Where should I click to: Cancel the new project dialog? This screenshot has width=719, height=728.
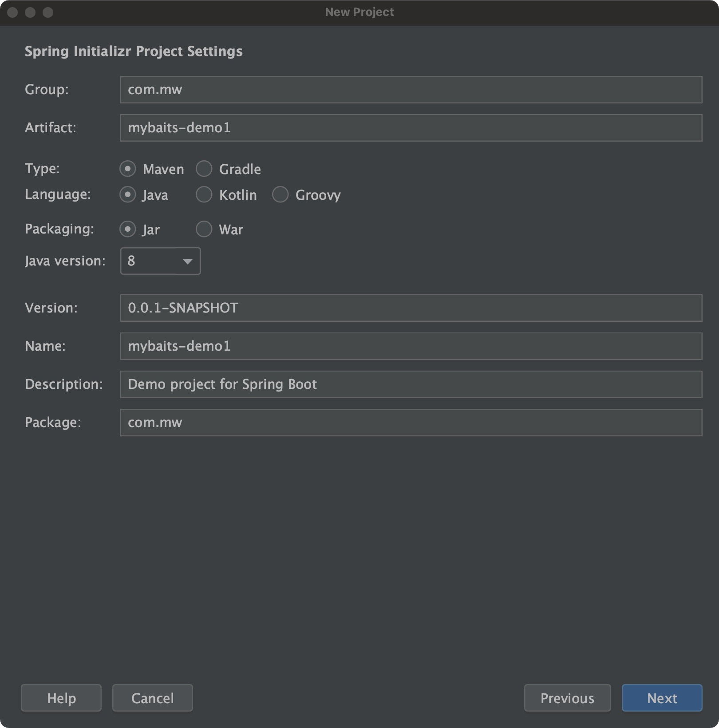pyautogui.click(x=153, y=698)
